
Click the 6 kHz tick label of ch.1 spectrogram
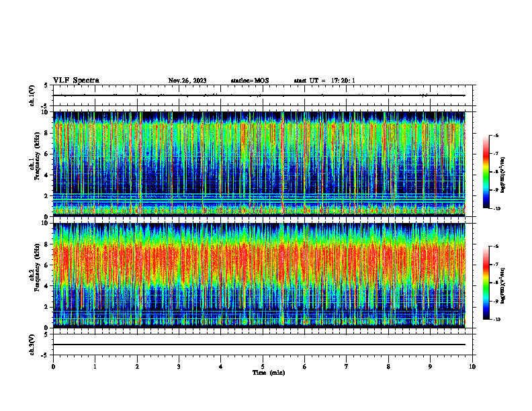pyautogui.click(x=46, y=154)
